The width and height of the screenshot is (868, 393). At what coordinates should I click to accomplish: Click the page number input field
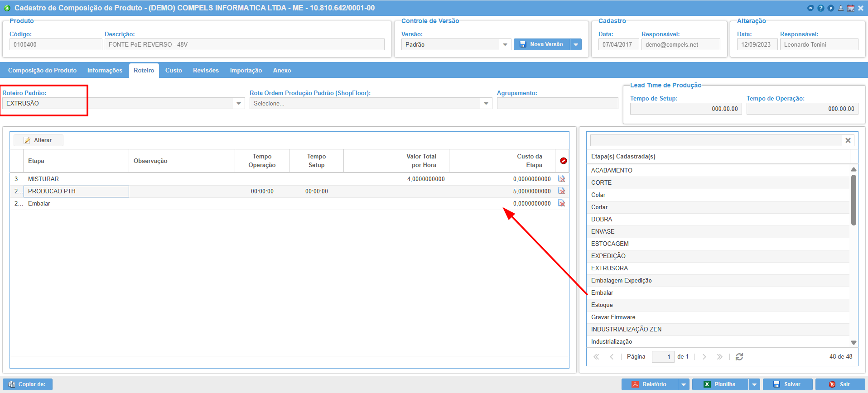pyautogui.click(x=663, y=357)
